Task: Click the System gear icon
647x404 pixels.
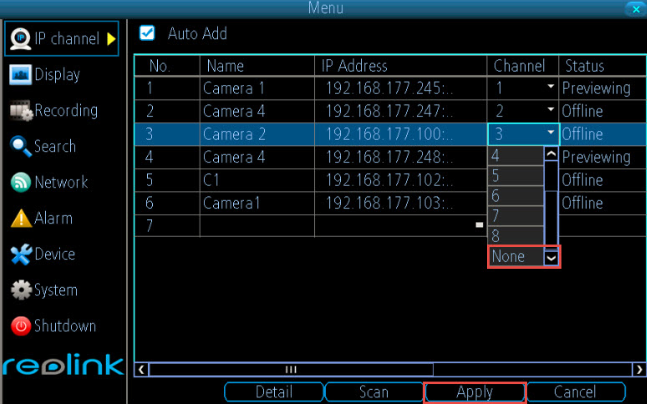Action: point(21,290)
